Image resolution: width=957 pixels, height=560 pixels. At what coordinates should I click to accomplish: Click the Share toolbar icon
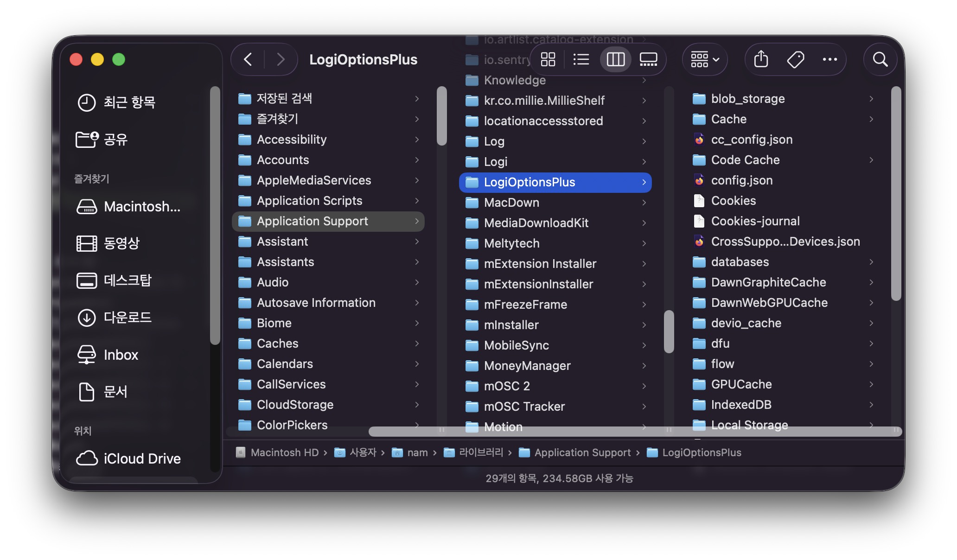coord(761,59)
